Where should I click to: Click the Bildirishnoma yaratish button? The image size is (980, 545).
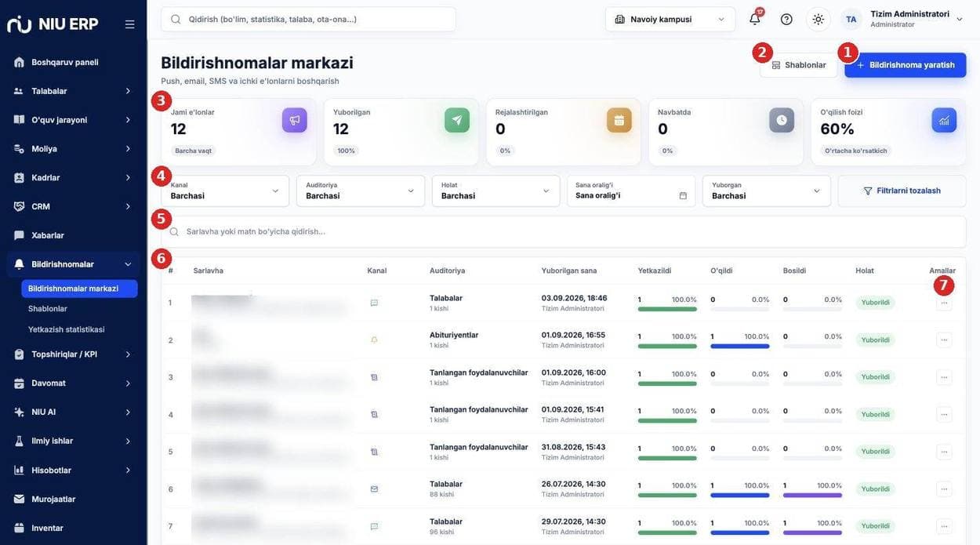click(x=906, y=65)
